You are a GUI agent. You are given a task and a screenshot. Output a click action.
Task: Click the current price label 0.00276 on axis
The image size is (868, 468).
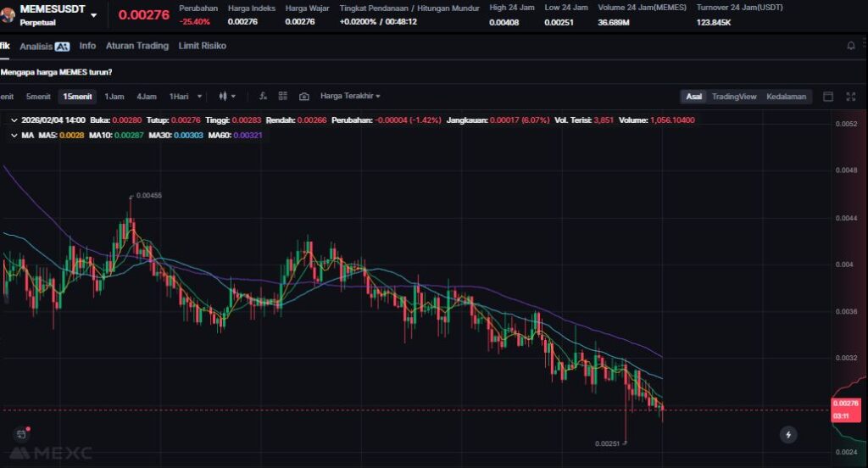(845, 404)
